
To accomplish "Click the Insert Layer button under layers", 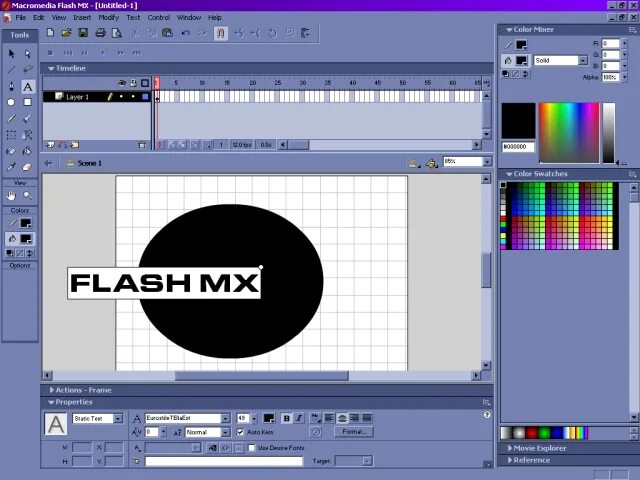I will (x=50, y=145).
